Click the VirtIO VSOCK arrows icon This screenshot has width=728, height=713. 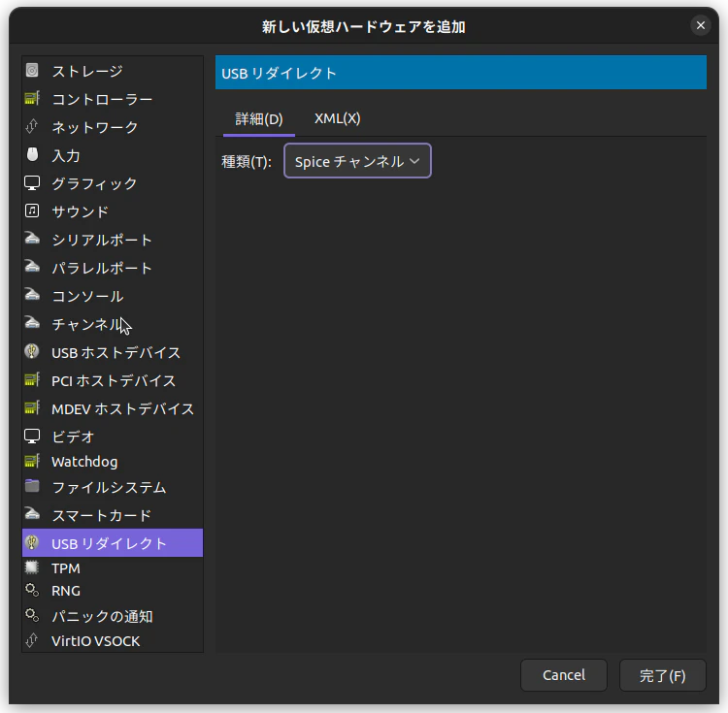click(x=32, y=640)
